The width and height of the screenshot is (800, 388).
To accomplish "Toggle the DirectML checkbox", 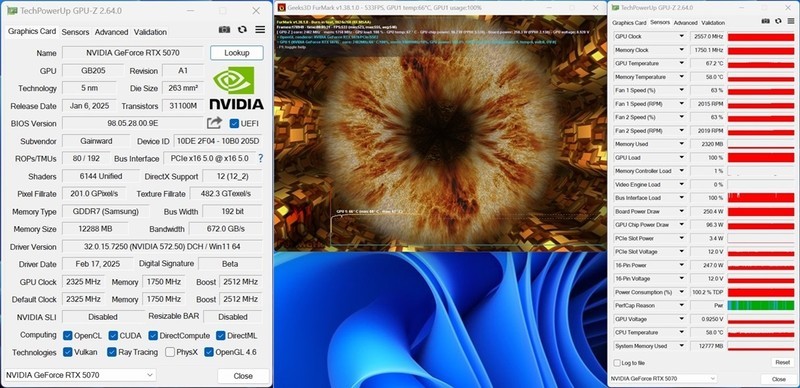I will pyautogui.click(x=220, y=335).
